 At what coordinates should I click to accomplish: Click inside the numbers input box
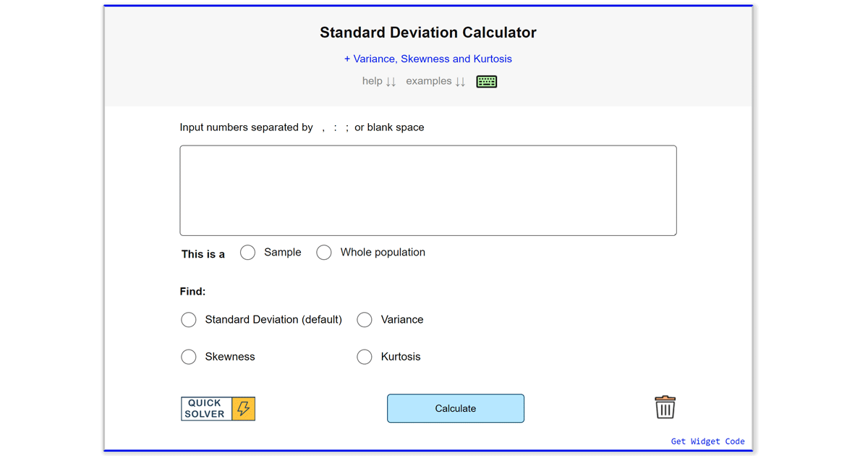[427, 190]
